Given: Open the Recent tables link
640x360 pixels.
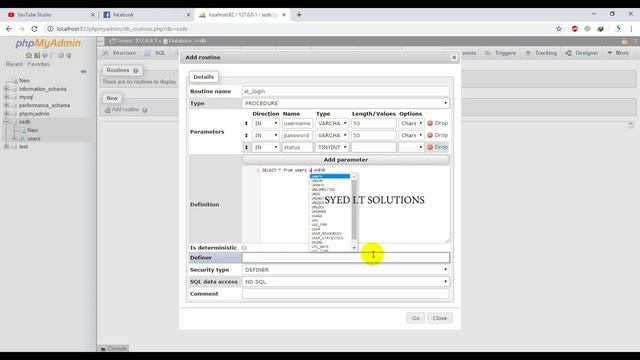Looking at the screenshot, I should (14, 64).
